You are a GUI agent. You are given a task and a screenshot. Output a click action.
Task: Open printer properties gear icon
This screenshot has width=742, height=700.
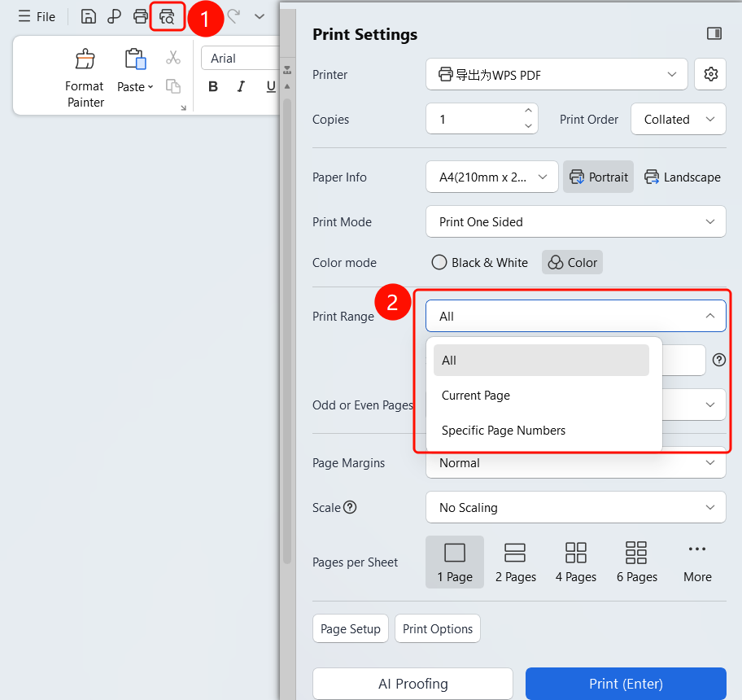(710, 74)
